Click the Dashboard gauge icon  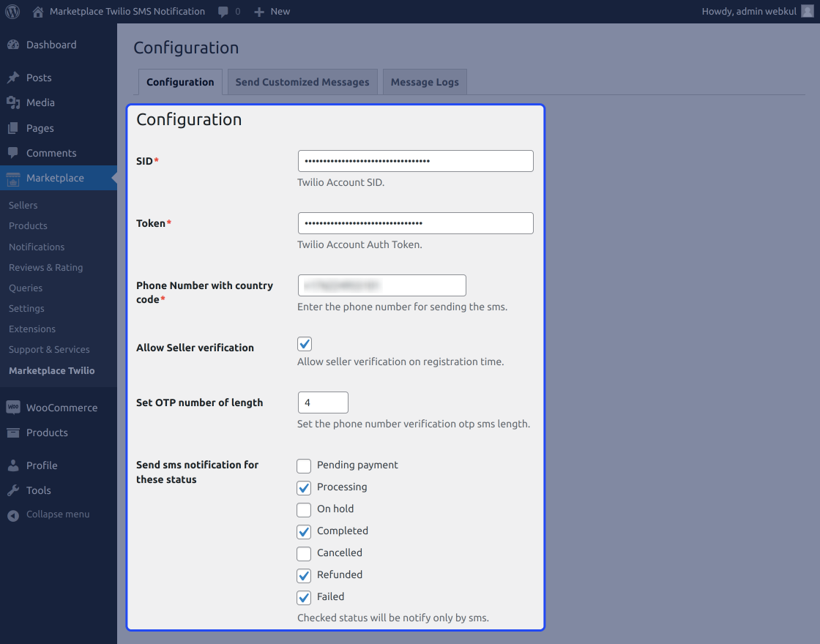point(14,45)
